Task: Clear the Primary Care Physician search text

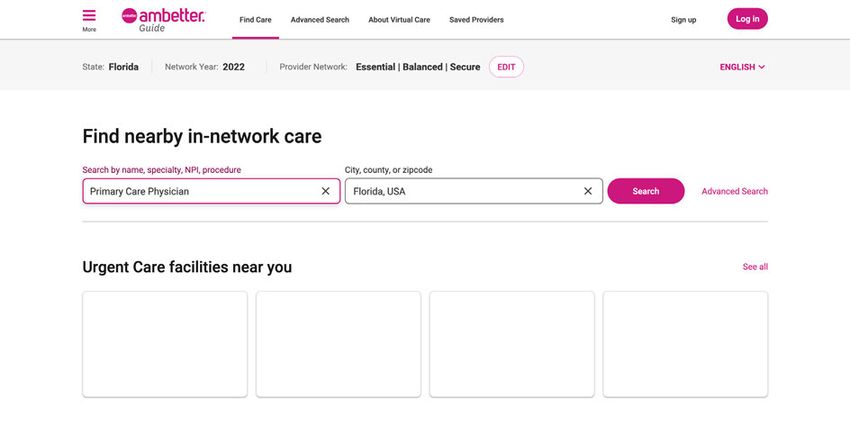Action: coord(325,191)
